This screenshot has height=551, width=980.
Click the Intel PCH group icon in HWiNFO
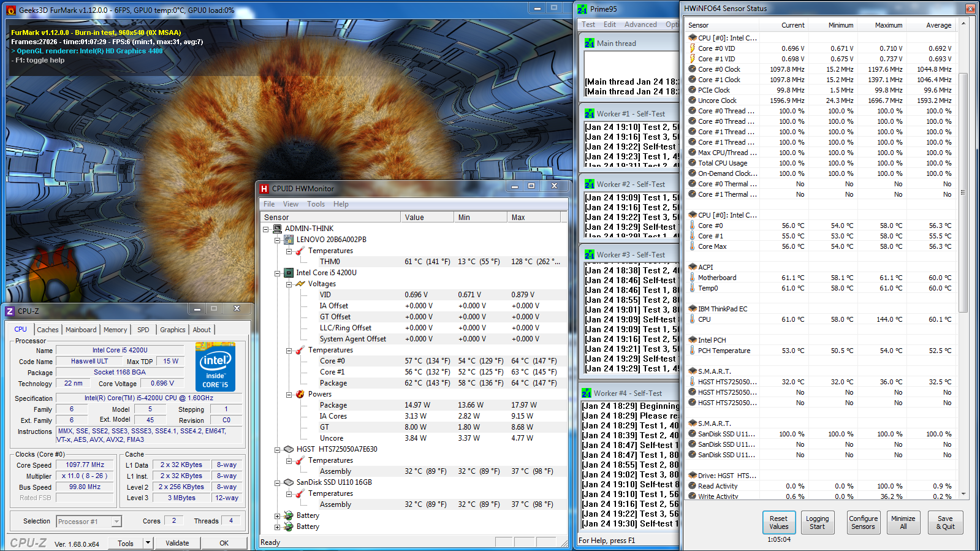(x=693, y=340)
